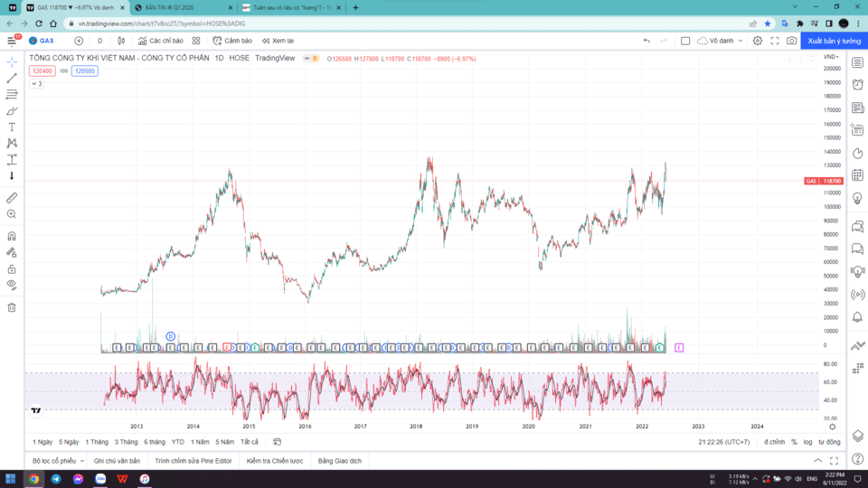
Task: Select the 1 Năm time range
Action: 201,442
